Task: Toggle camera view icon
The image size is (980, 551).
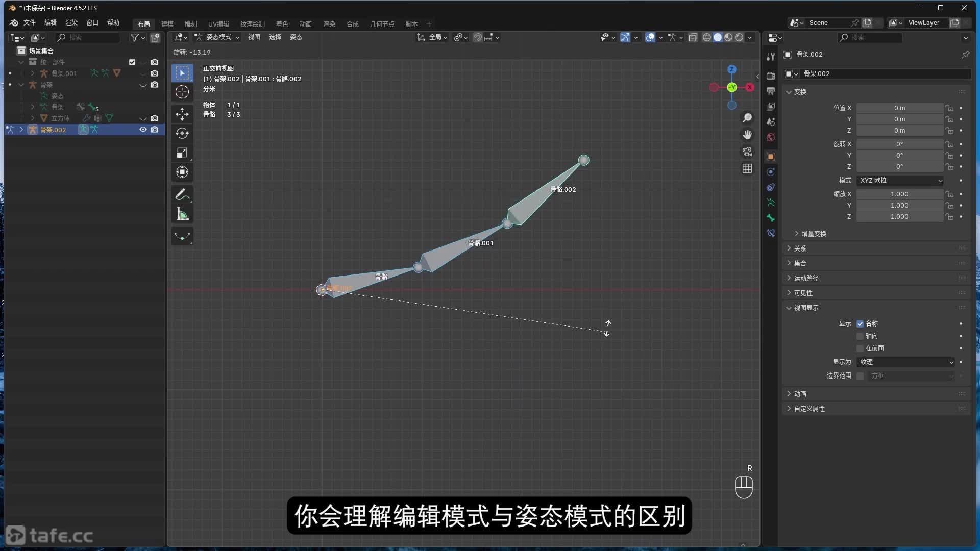Action: (747, 152)
